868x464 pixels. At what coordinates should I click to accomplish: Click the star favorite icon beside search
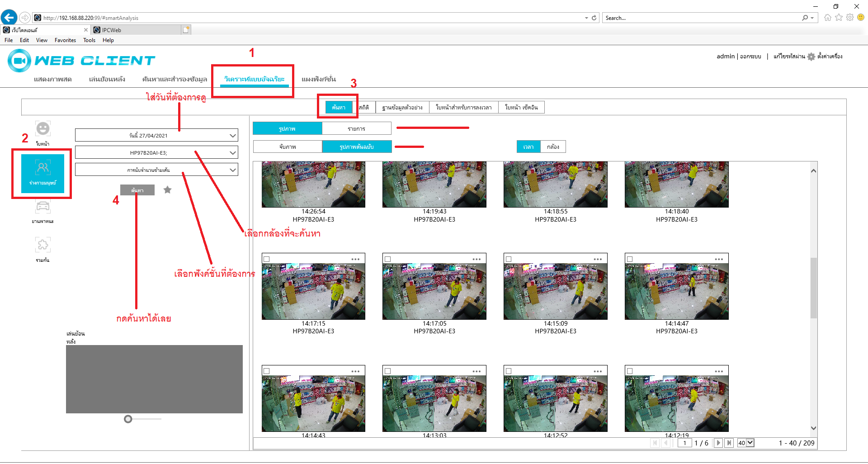click(168, 190)
